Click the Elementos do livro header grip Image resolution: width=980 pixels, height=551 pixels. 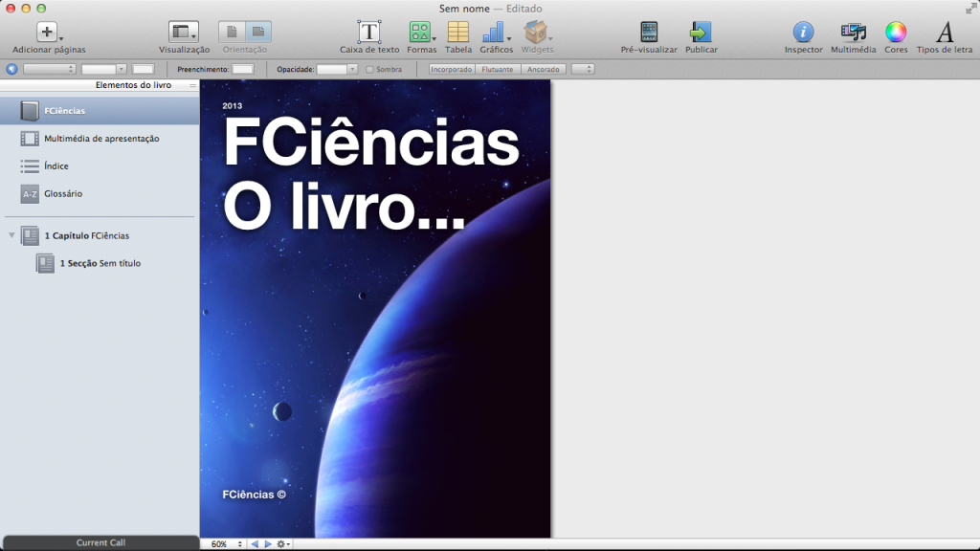(192, 85)
